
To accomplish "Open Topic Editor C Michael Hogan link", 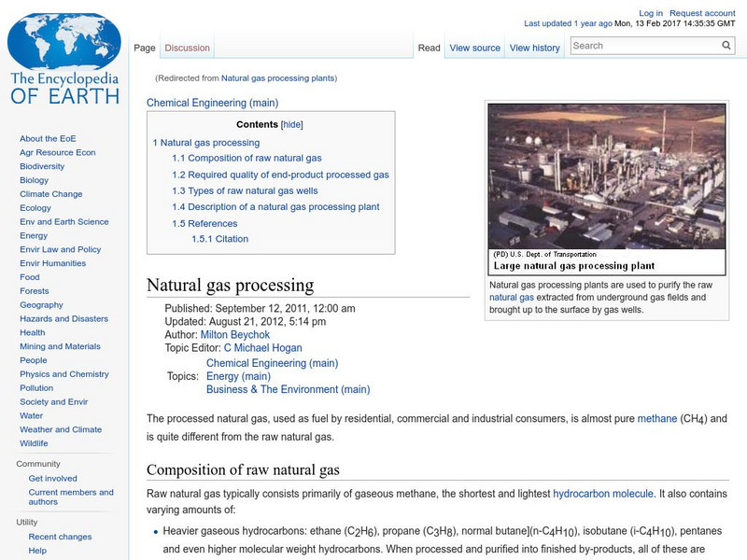I will (x=263, y=348).
